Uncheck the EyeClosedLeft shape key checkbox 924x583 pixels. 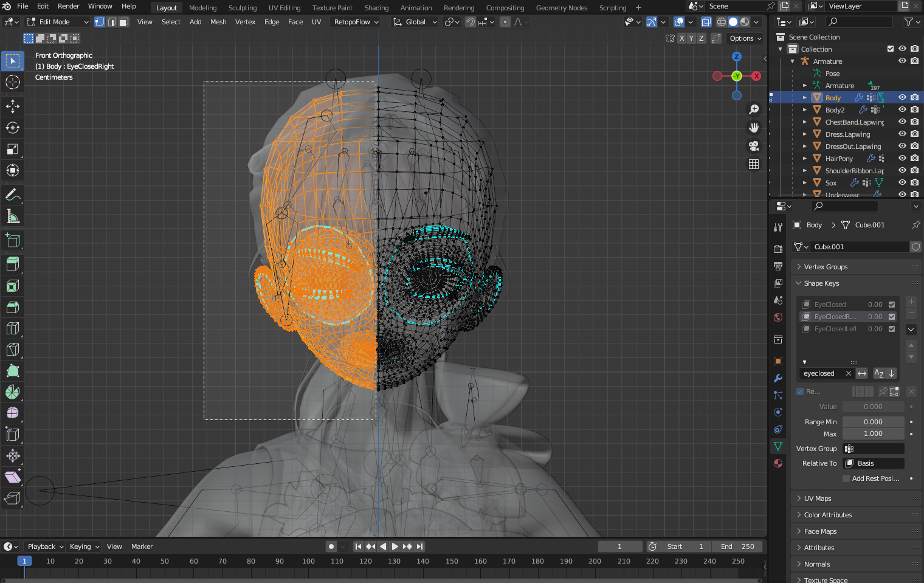(892, 329)
